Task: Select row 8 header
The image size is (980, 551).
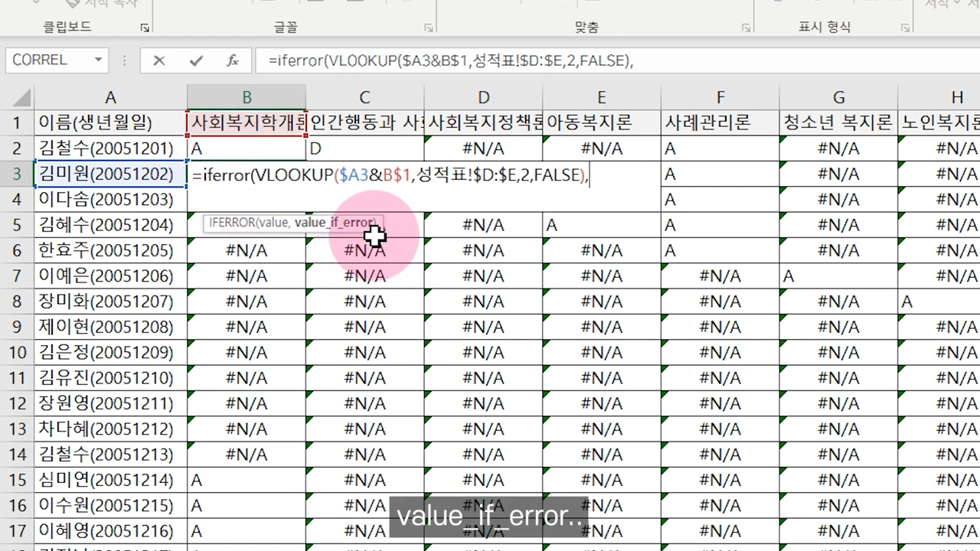Action: pos(17,302)
